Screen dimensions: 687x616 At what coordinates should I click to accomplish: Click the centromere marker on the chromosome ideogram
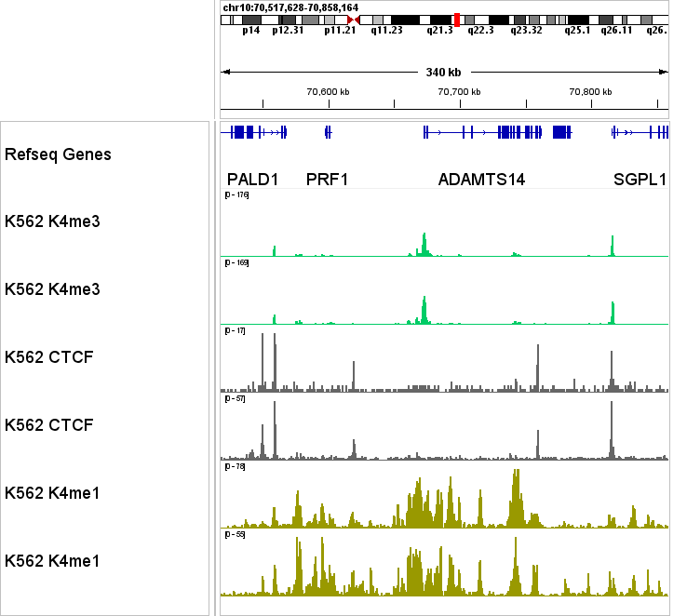point(353,20)
